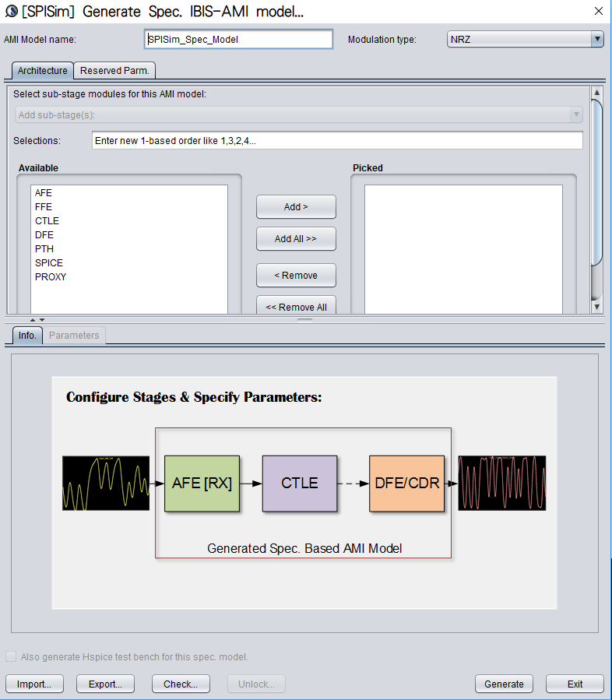The width and height of the screenshot is (612, 700).
Task: Click the DFE/CDR block in diagram
Action: point(406,483)
